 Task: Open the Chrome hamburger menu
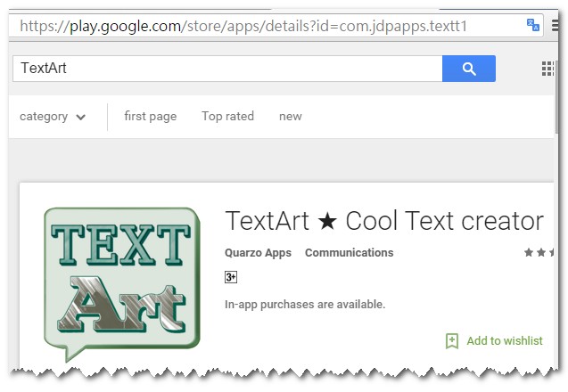point(558,26)
